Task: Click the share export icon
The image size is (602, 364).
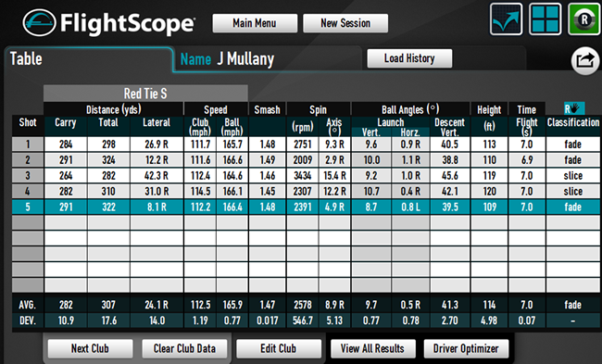Action: (585, 61)
